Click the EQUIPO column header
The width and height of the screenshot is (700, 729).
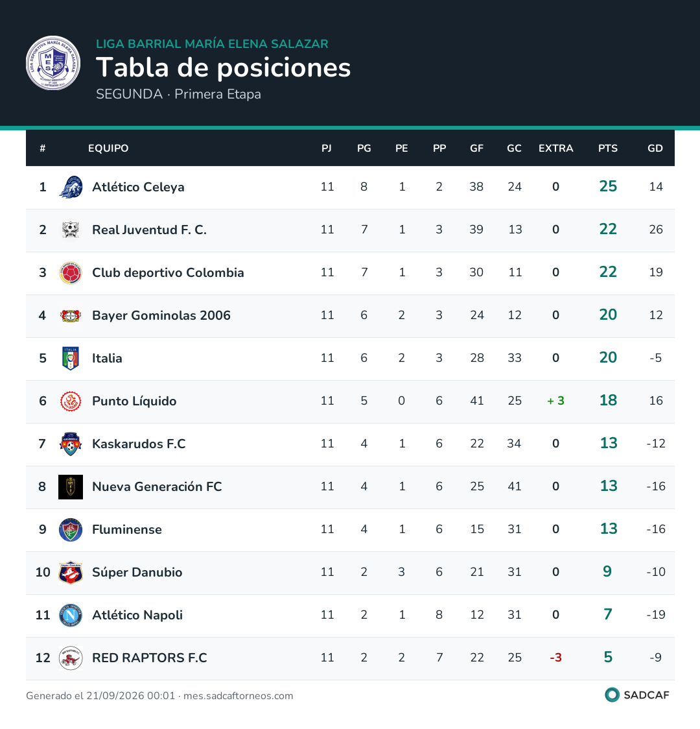click(108, 149)
